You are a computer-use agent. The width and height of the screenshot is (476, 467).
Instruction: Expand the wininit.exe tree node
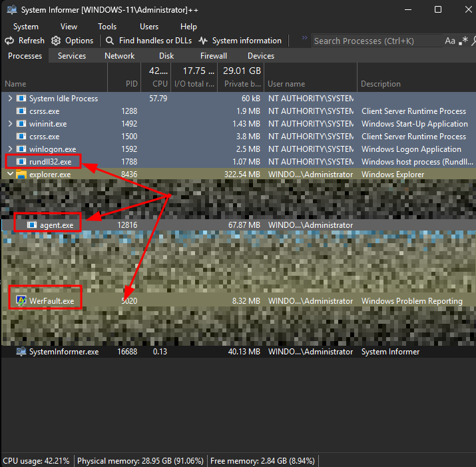click(x=10, y=123)
